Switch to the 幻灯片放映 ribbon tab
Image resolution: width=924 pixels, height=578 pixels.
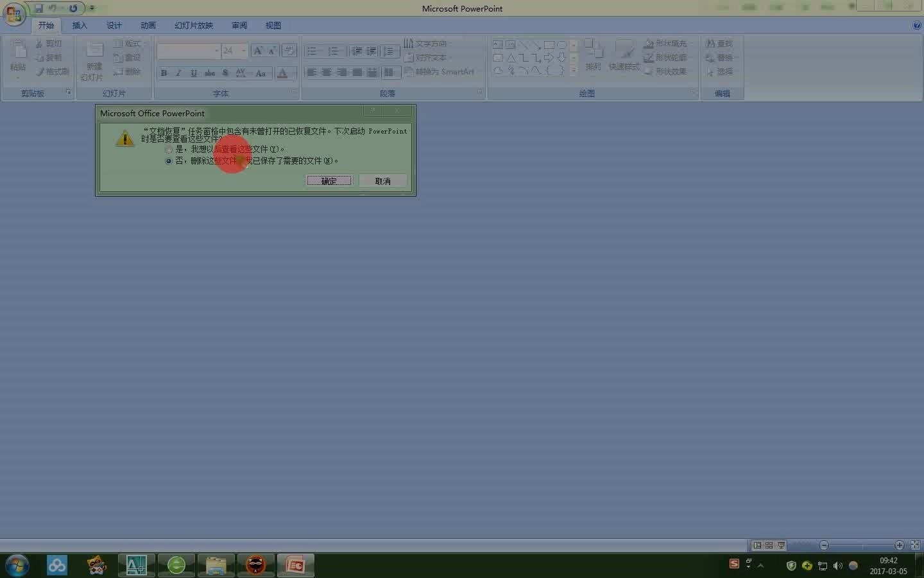click(x=194, y=26)
